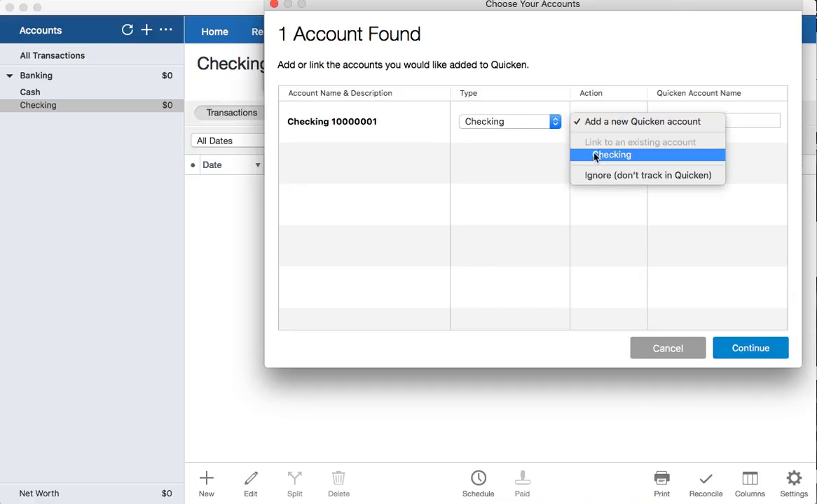This screenshot has height=504, width=817.
Task: Click the Action column header
Action: 591,93
